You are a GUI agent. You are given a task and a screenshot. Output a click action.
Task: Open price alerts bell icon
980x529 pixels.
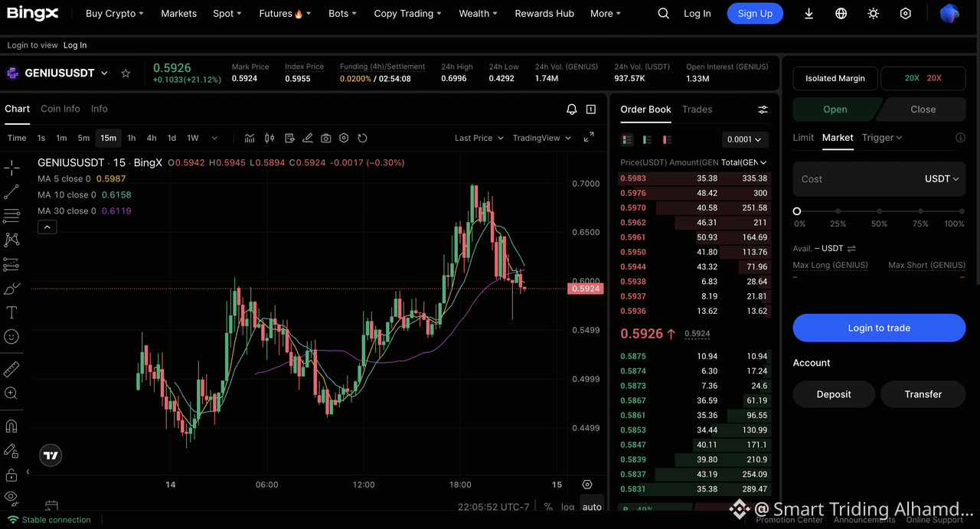pos(571,109)
